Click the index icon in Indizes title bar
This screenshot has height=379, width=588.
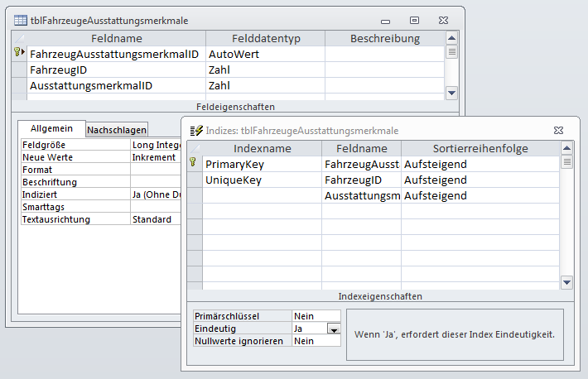(196, 131)
